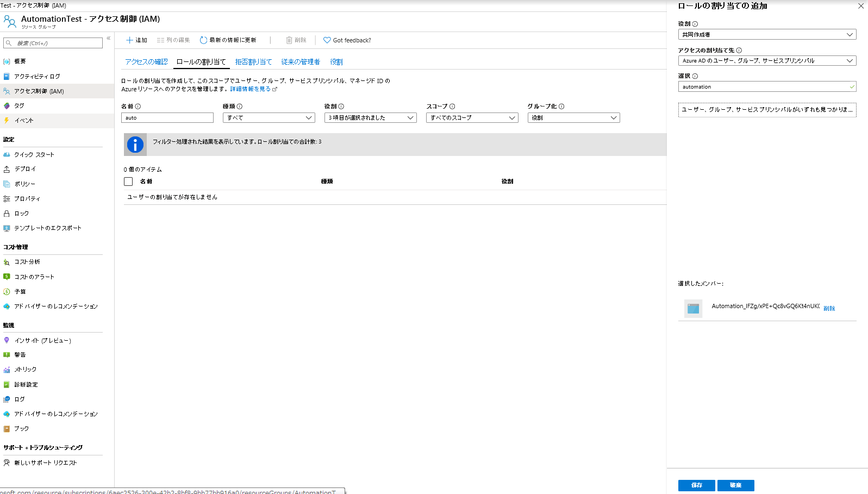Image resolution: width=868 pixels, height=494 pixels.
Task: Click Got feedback? heart link
Action: pos(347,40)
